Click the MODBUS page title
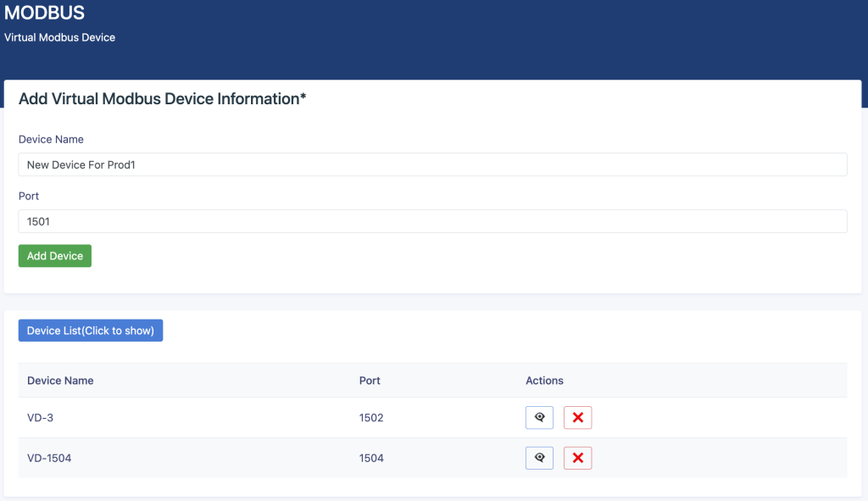Viewport: 868px width, 501px height. (x=44, y=12)
